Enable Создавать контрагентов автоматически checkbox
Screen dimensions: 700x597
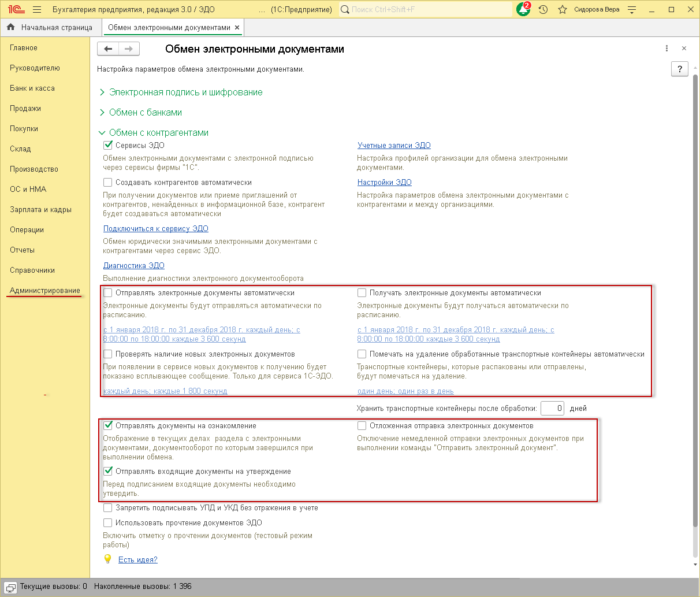point(107,182)
